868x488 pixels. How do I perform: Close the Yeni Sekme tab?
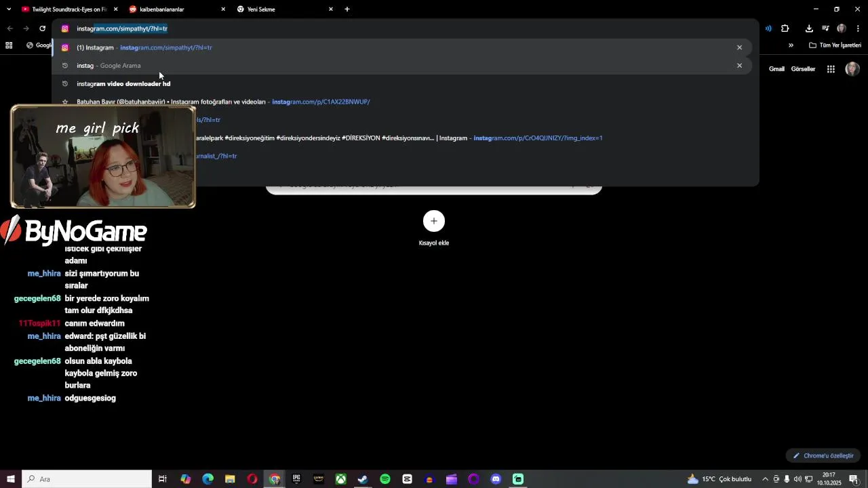pos(331,9)
